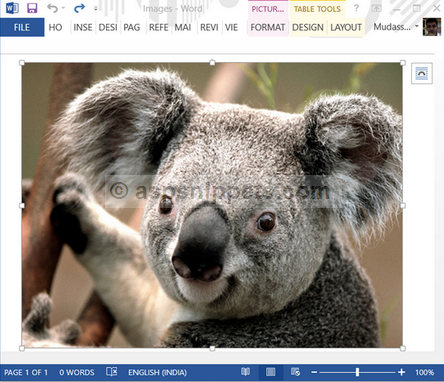Zoom in with the plus button
The width and height of the screenshot is (444, 382).
click(x=402, y=372)
